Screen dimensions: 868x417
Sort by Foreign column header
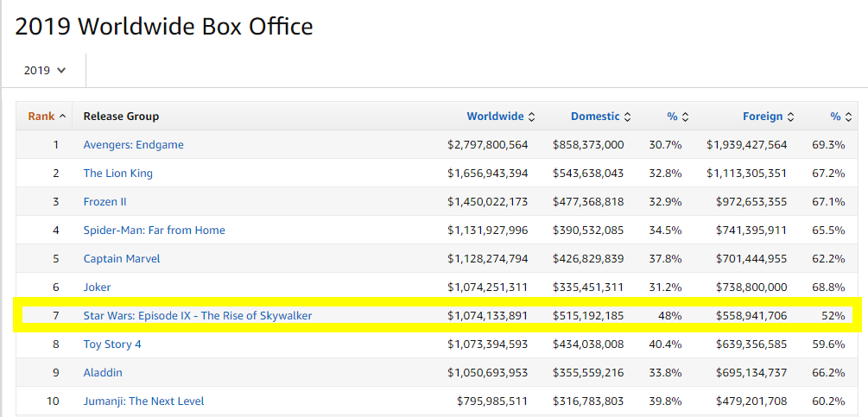763,117
